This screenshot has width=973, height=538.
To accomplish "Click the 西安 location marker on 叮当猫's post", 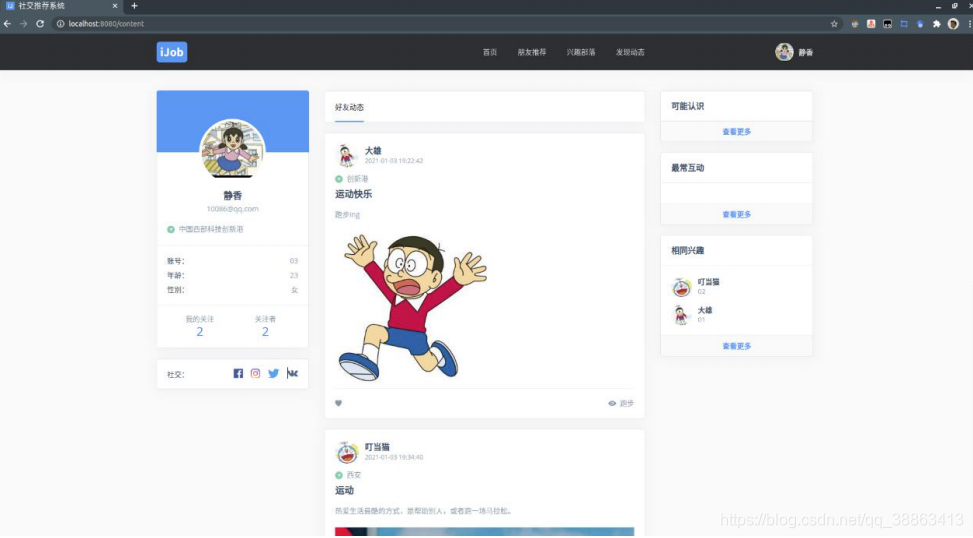I will pos(339,475).
